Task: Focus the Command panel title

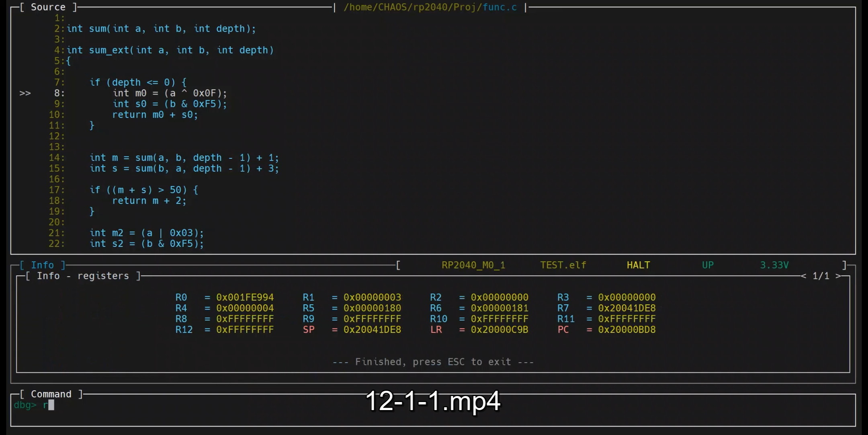Action: 51,394
